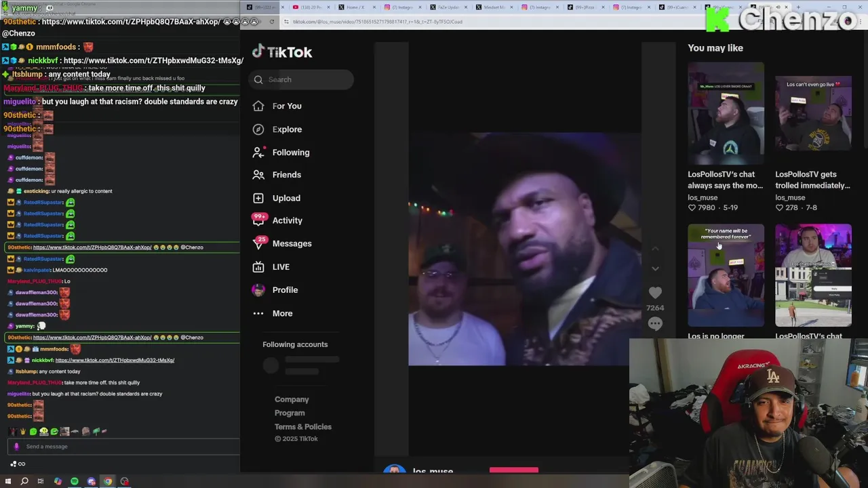Image resolution: width=868 pixels, height=488 pixels.
Task: Open Chrome from the taskbar
Action: click(x=108, y=481)
